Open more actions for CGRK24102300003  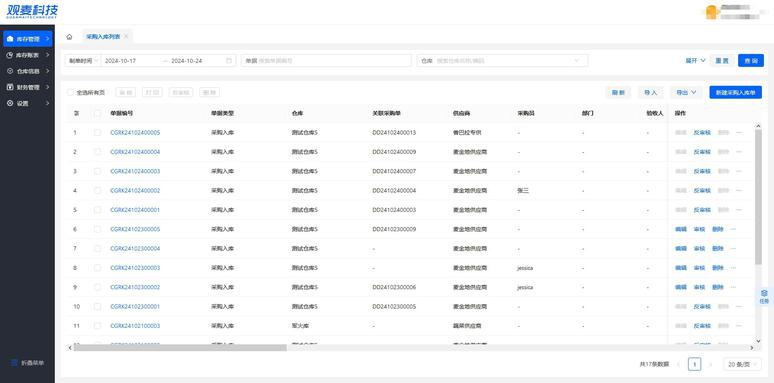tap(733, 268)
